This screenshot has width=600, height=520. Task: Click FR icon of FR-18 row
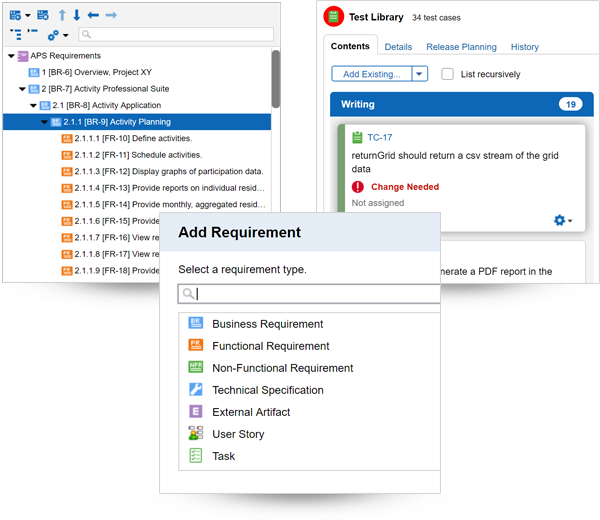tap(67, 271)
